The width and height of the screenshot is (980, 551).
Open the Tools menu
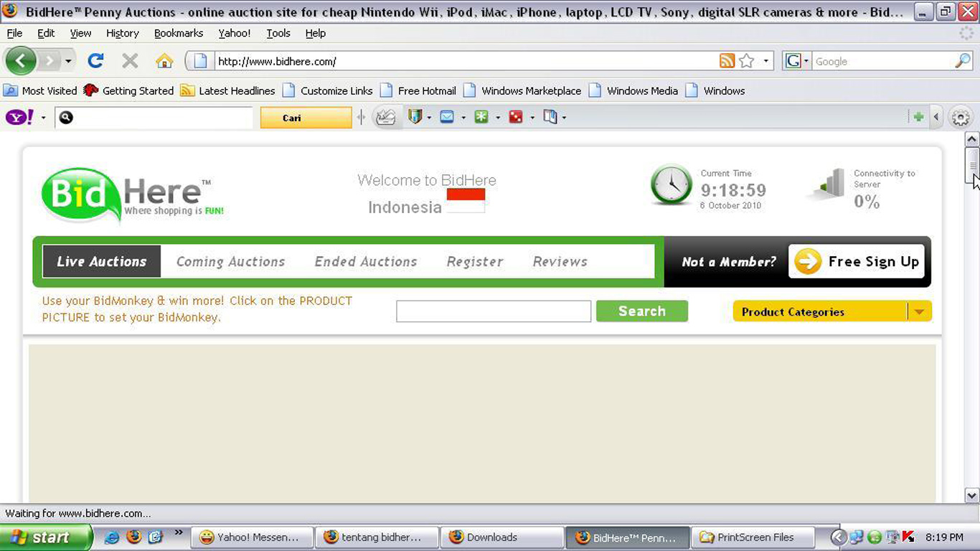(278, 33)
